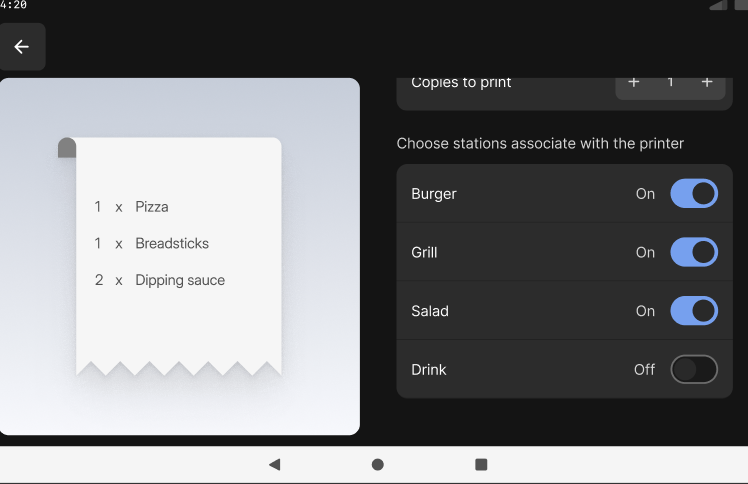
Task: Select the Pizza line on the receipt
Action: coord(131,207)
